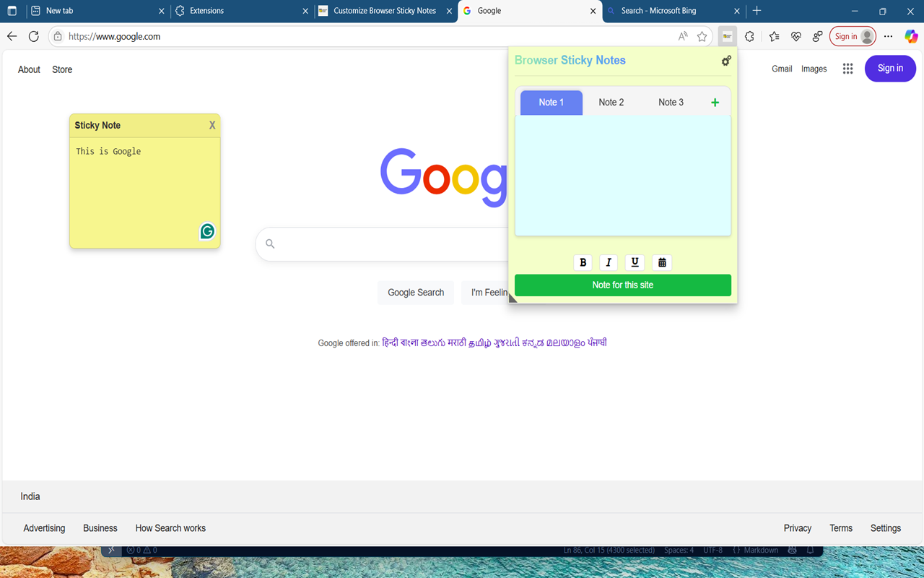924x578 pixels.
Task: Open the tab actions menu icon
Action: pyautogui.click(x=12, y=11)
